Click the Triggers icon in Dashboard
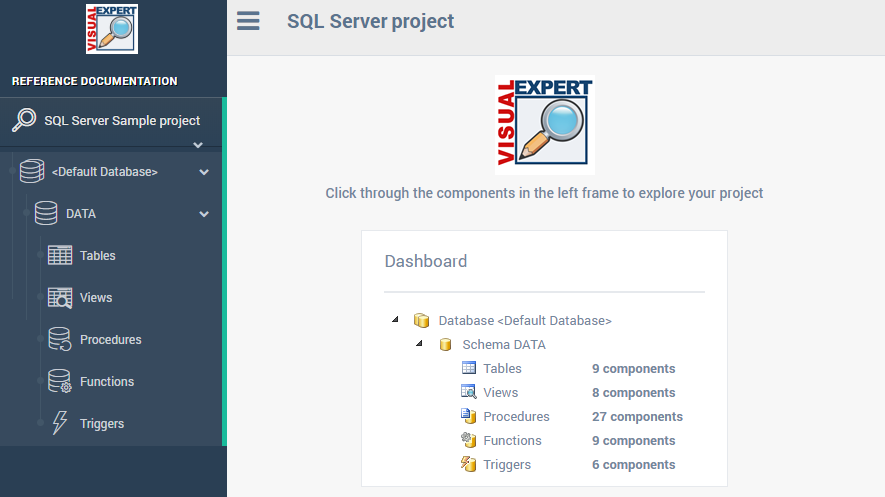 pos(468,464)
